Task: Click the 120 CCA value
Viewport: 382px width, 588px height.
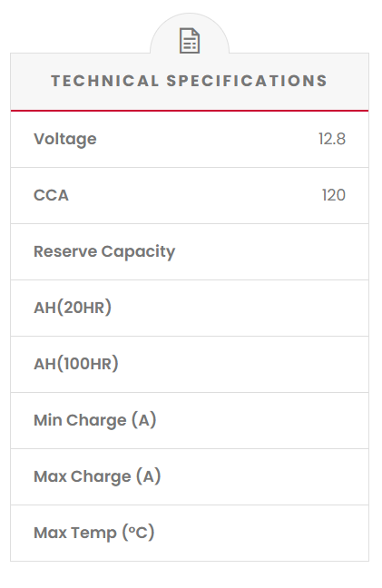Action: [334, 195]
